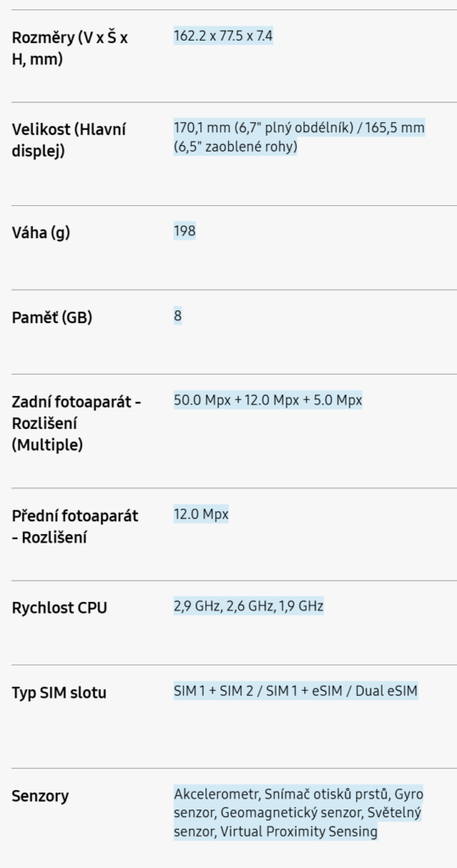Click the Paměť (GB) label

pyautogui.click(x=52, y=318)
